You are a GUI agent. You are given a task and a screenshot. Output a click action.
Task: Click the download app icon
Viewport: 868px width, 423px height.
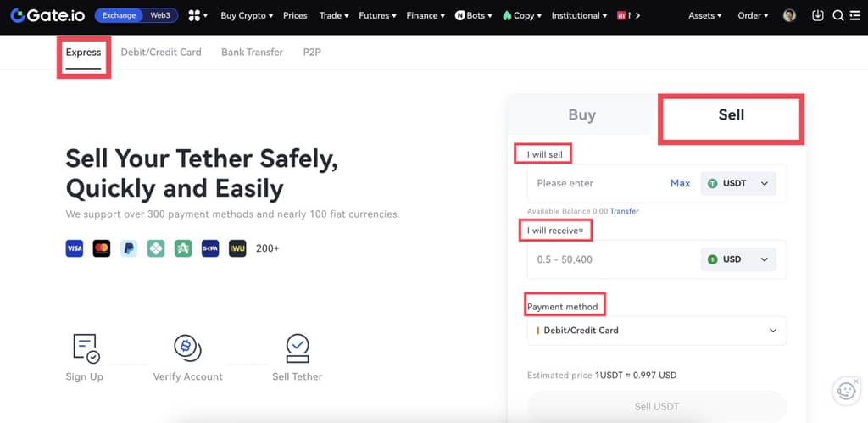pos(817,15)
